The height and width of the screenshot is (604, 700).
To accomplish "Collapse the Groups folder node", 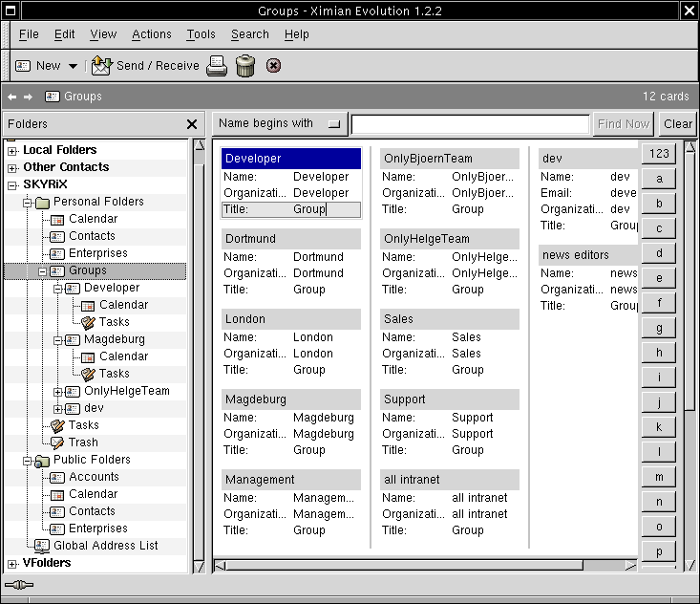I will click(x=42, y=271).
